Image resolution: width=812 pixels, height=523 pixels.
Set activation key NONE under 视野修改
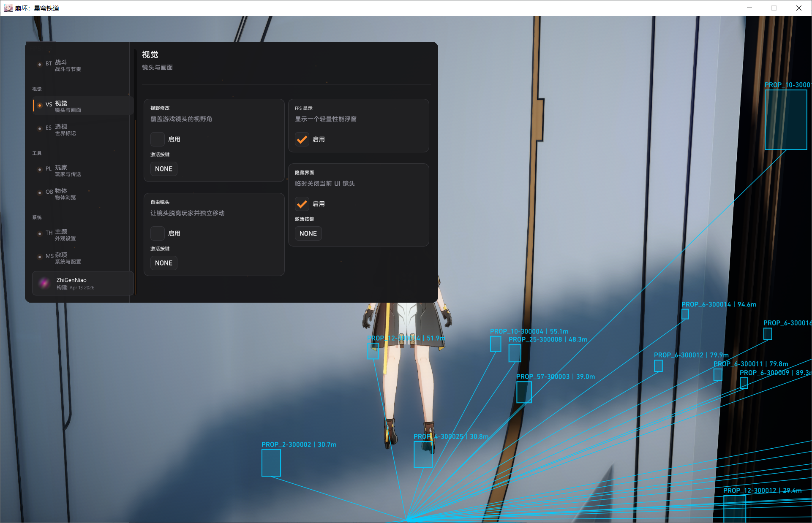tap(163, 169)
